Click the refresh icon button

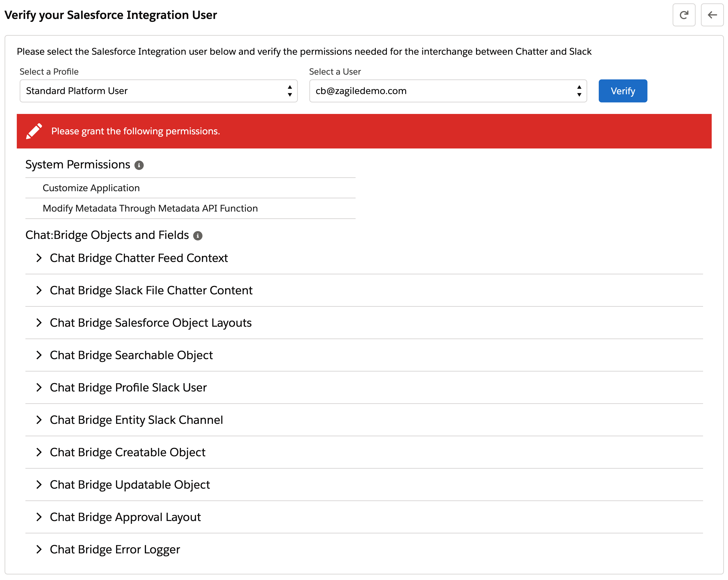683,15
